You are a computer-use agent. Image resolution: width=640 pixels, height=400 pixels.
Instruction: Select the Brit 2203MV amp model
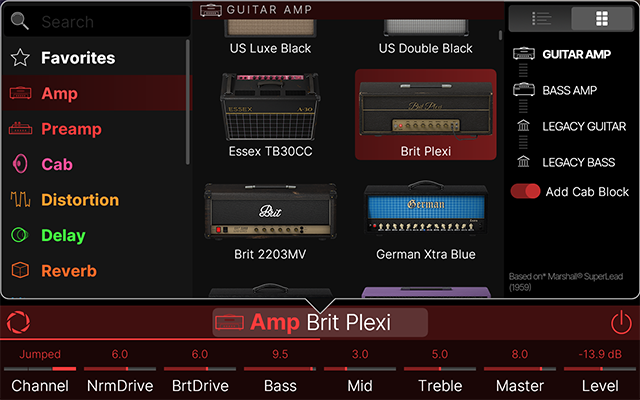pyautogui.click(x=270, y=221)
